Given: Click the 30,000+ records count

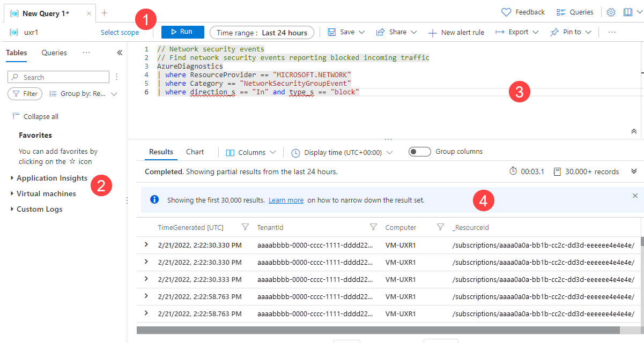Looking at the screenshot, I should pyautogui.click(x=592, y=171).
